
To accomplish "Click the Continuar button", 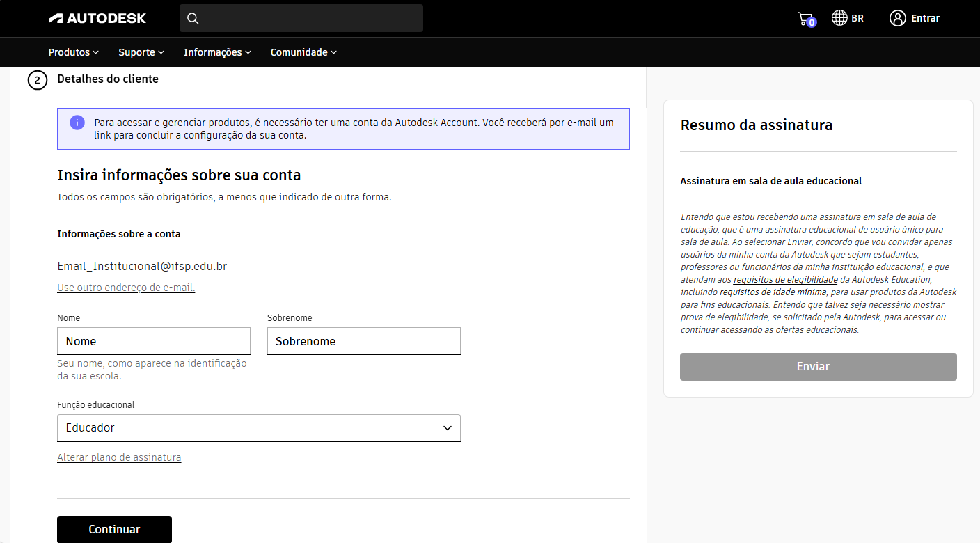I will click(x=114, y=529).
